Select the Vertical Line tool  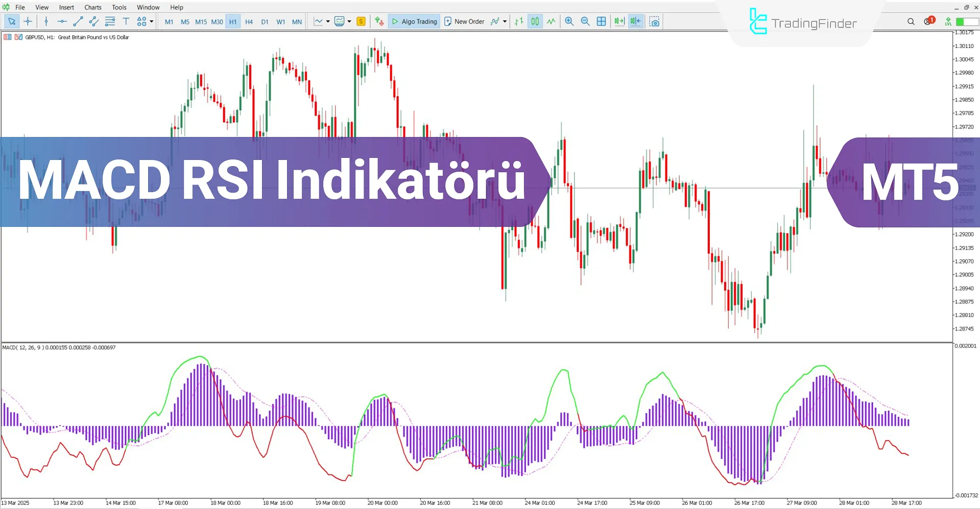coord(46,21)
